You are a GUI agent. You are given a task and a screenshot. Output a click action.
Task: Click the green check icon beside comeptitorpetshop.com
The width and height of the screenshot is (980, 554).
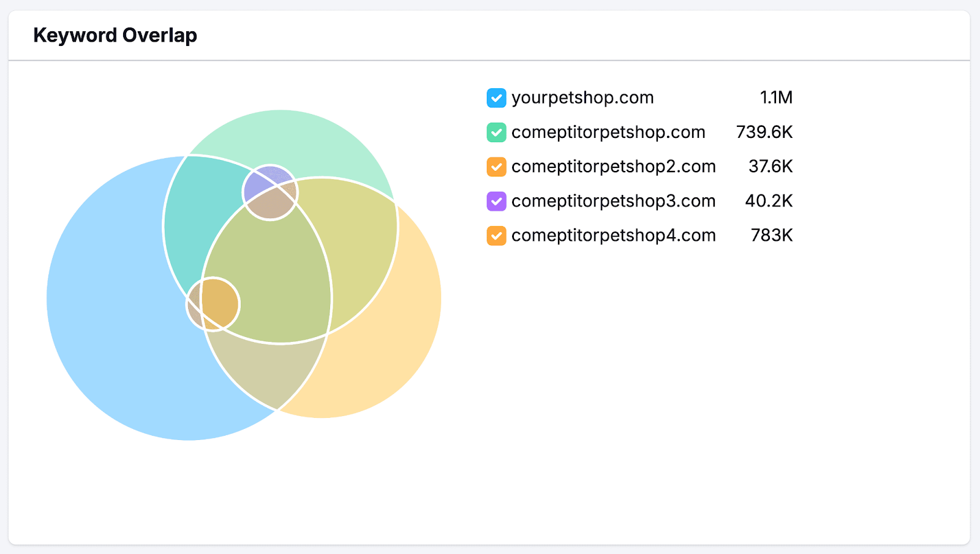(x=496, y=132)
